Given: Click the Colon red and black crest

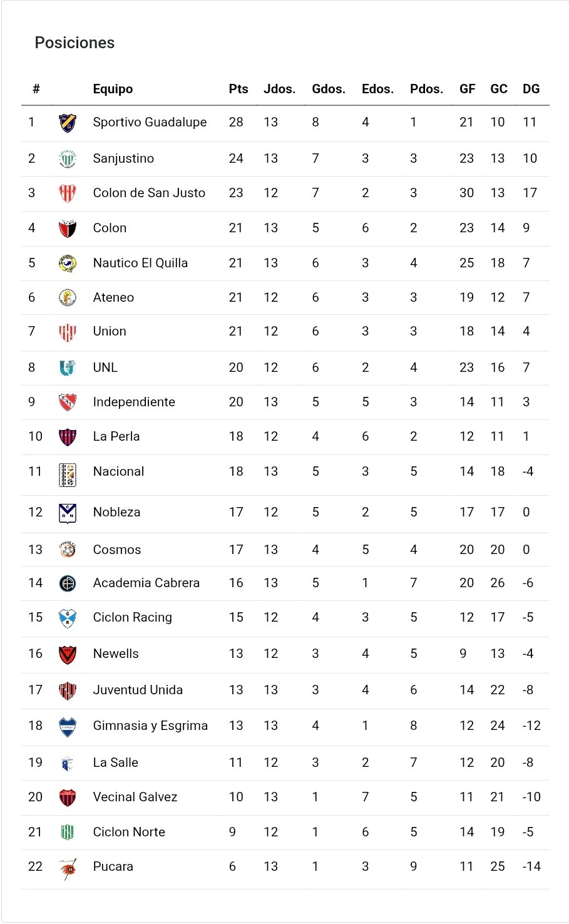Looking at the screenshot, I should pos(68,228).
